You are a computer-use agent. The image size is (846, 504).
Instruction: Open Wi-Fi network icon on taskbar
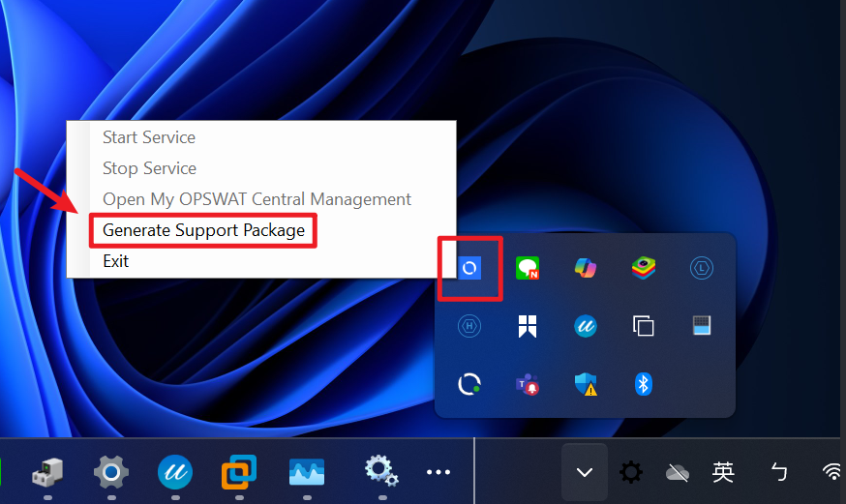pyautogui.click(x=833, y=472)
